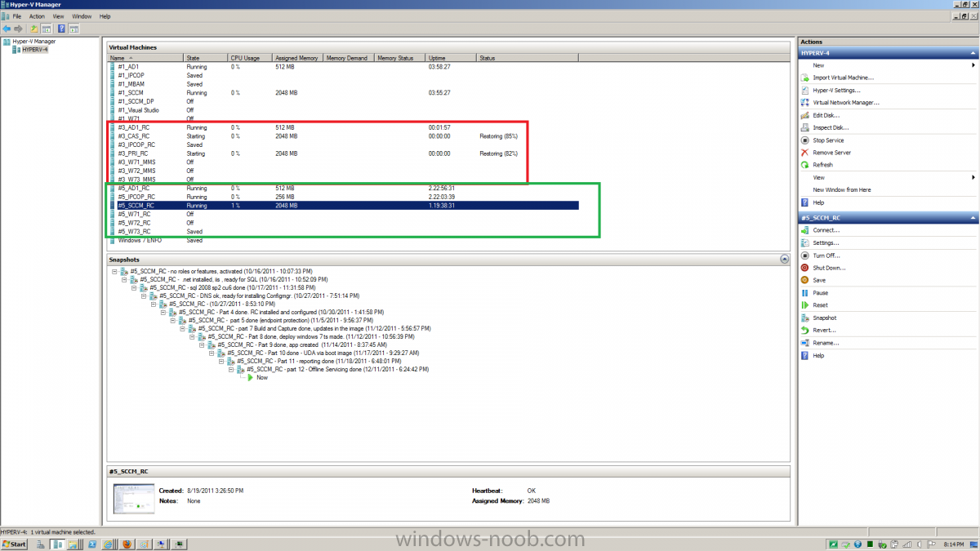The height and width of the screenshot is (551, 980).
Task: Click the Turn Off action
Action: 826,256
